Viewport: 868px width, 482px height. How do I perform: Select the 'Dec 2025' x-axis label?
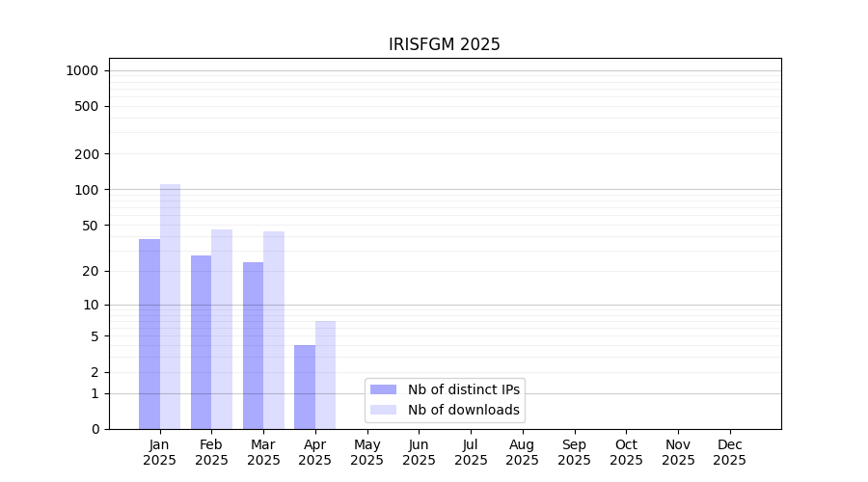729,452
